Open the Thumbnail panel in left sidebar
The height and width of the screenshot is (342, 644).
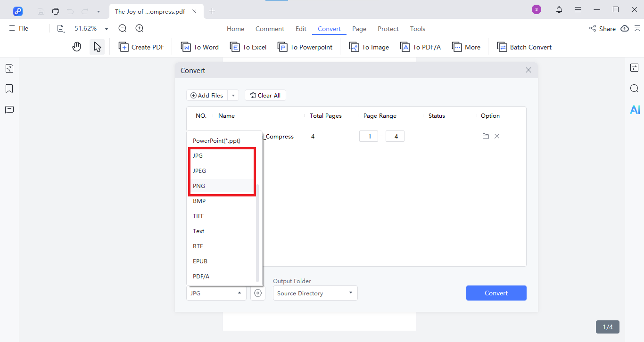pyautogui.click(x=9, y=68)
